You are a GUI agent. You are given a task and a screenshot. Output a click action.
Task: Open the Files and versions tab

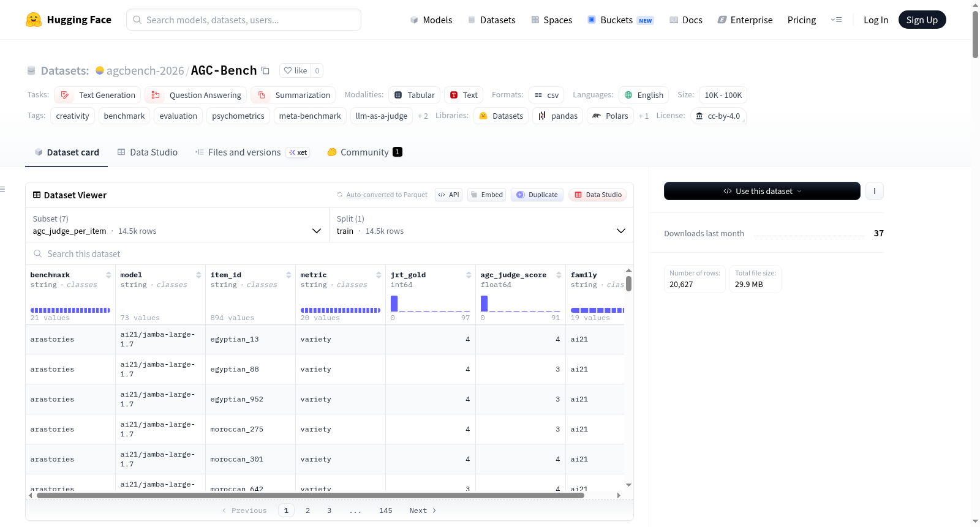(252, 152)
